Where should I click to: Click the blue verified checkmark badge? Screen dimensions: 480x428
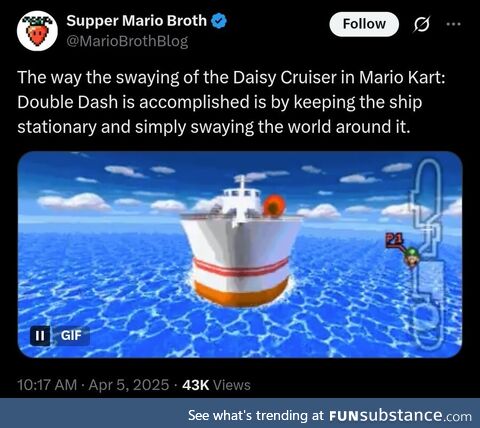click(x=219, y=21)
